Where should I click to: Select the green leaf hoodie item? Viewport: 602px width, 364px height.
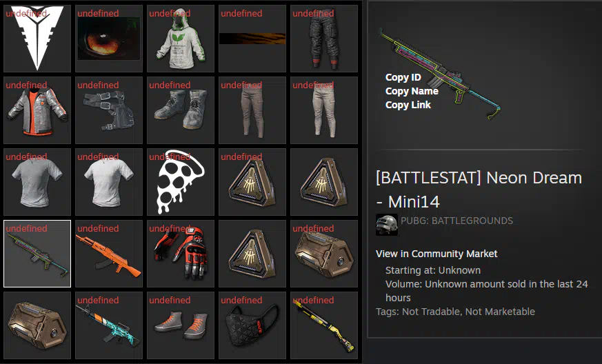[x=181, y=39]
